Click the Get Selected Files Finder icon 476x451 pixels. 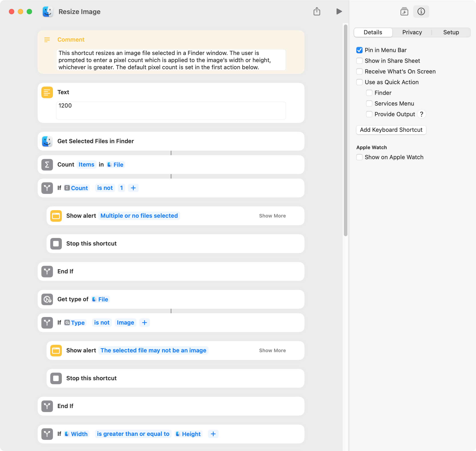[47, 141]
